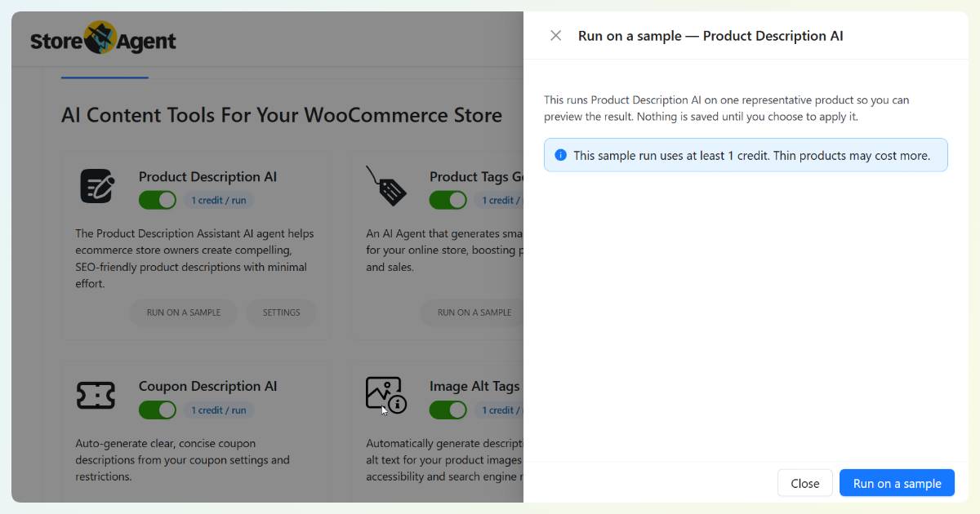Click the paragraph starting This runs Product Description AI
Screen dimensions: 980x514
click(x=727, y=109)
